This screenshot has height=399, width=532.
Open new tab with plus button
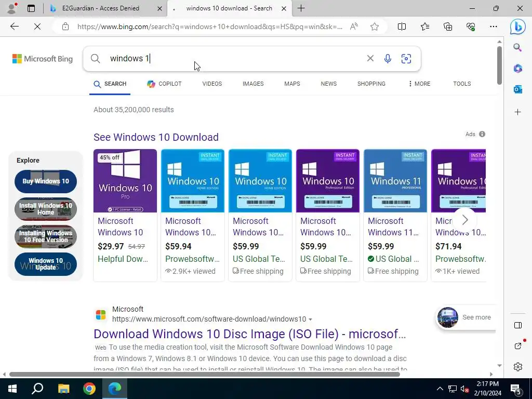[301, 8]
